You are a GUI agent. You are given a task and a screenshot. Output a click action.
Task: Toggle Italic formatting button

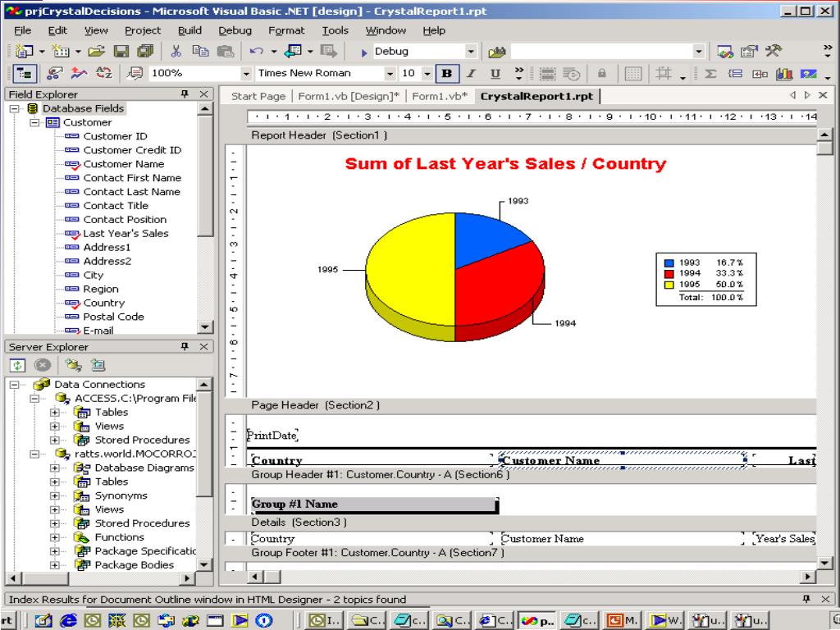[472, 73]
